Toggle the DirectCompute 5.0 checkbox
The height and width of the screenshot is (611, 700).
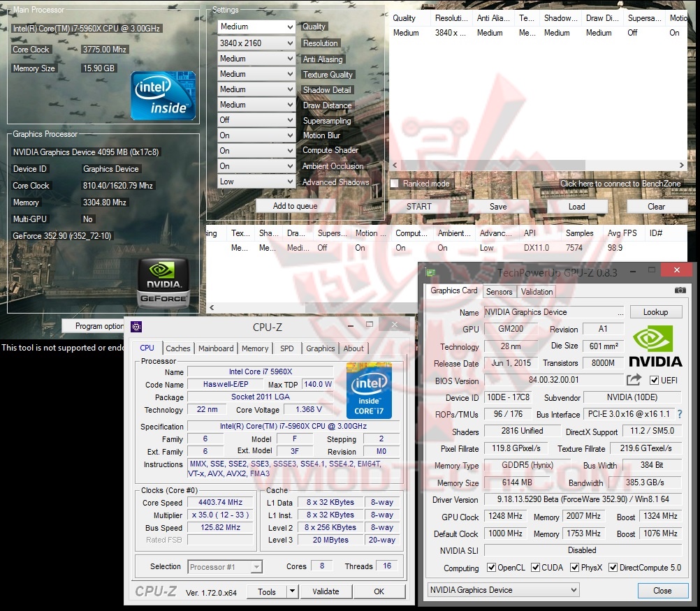(613, 567)
